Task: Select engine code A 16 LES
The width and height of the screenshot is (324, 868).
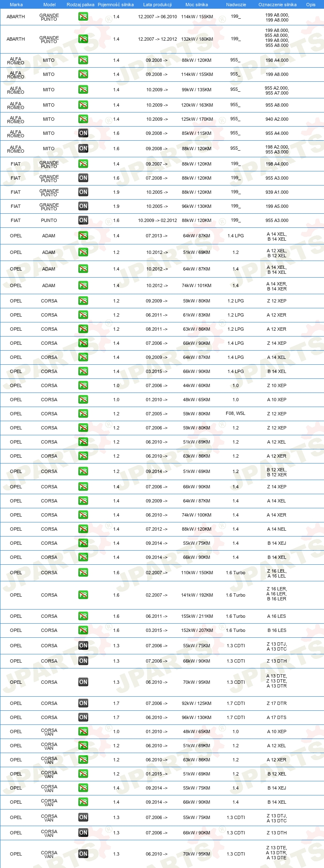Action: tap(277, 616)
